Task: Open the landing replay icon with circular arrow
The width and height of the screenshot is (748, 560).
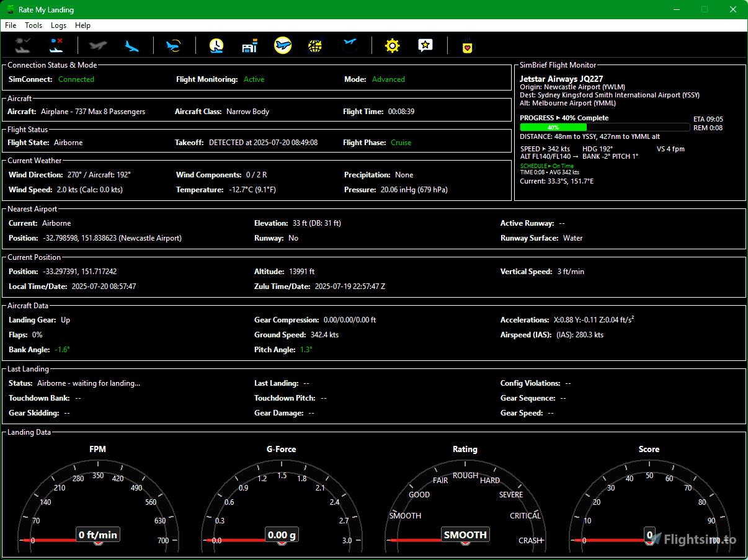Action: click(x=174, y=45)
